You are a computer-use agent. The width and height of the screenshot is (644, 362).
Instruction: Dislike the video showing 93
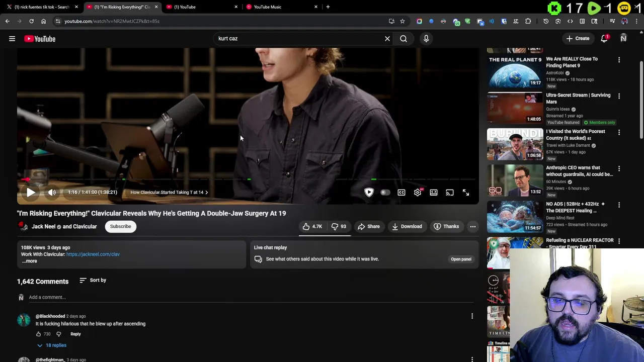[x=339, y=226]
